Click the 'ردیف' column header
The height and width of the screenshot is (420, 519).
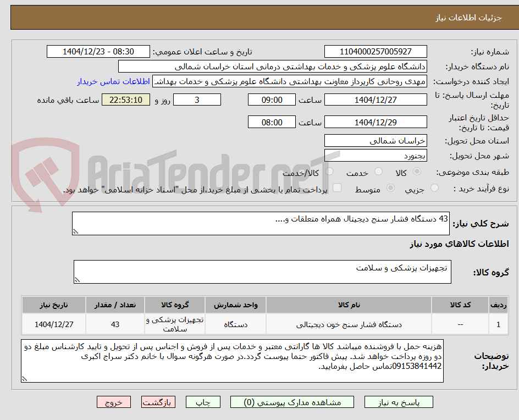click(x=498, y=305)
